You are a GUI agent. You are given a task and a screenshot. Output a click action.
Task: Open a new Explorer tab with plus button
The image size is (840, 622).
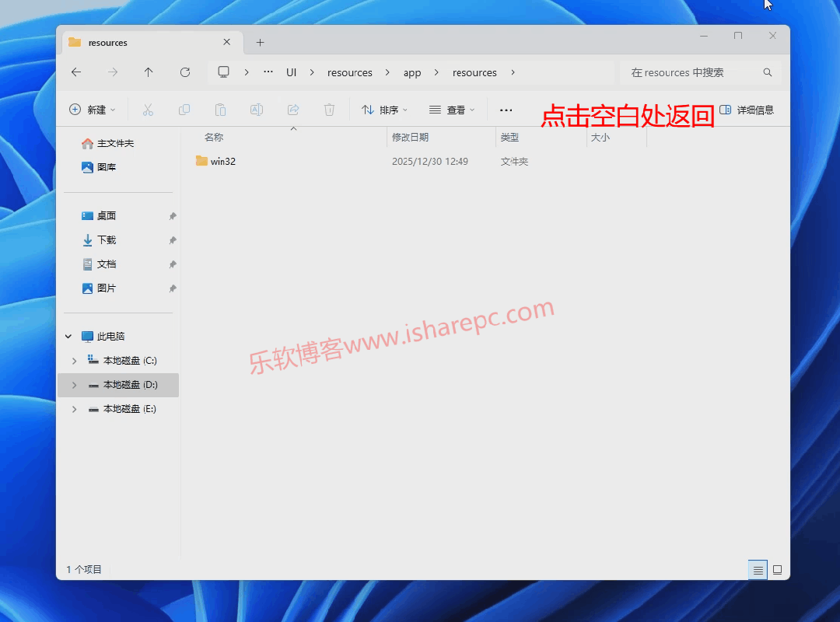pos(260,41)
